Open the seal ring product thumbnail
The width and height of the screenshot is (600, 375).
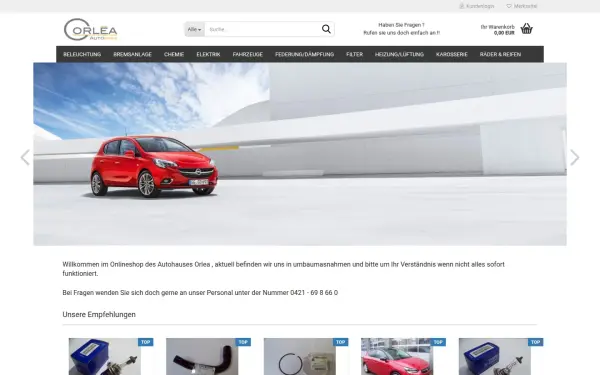(x=300, y=356)
